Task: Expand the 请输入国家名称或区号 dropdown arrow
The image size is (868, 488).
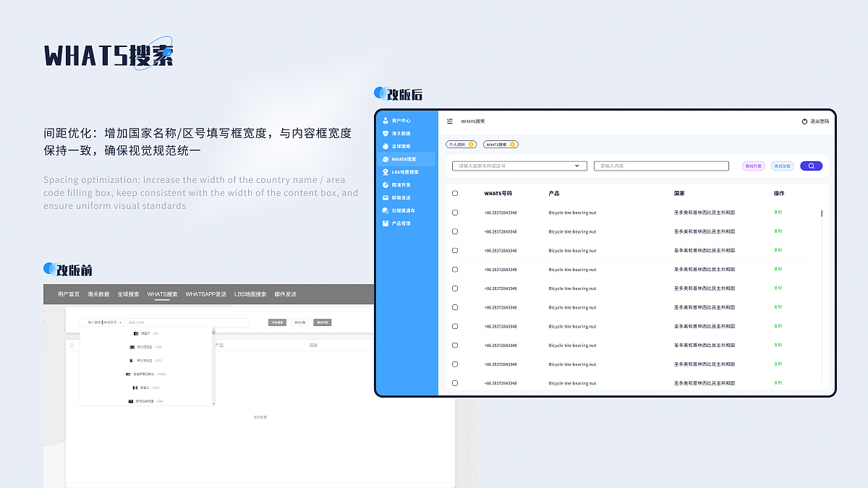Action: click(577, 166)
